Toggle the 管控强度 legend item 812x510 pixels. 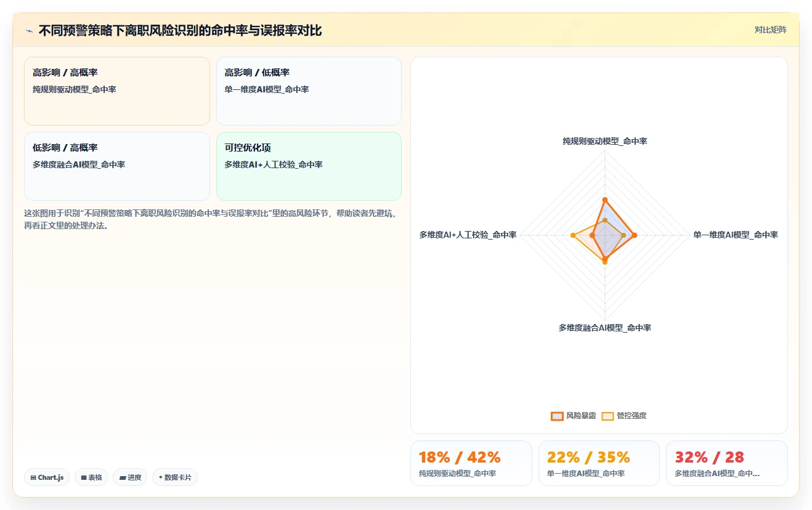(624, 416)
